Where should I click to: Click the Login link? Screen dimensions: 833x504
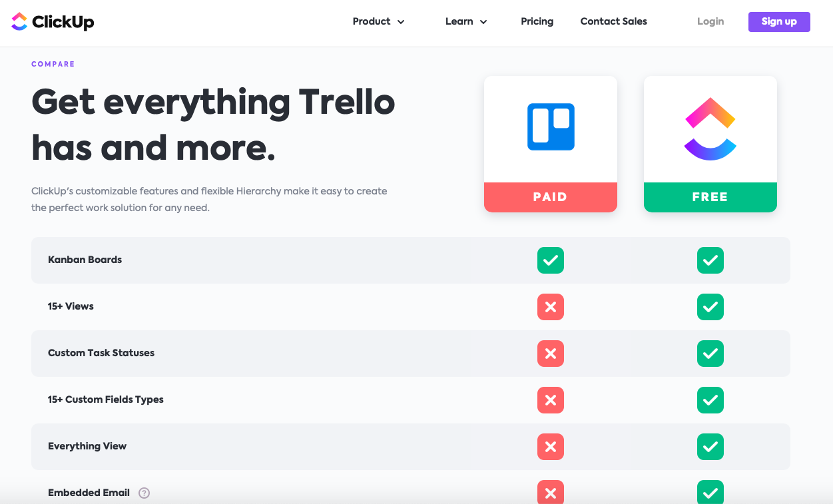710,21
